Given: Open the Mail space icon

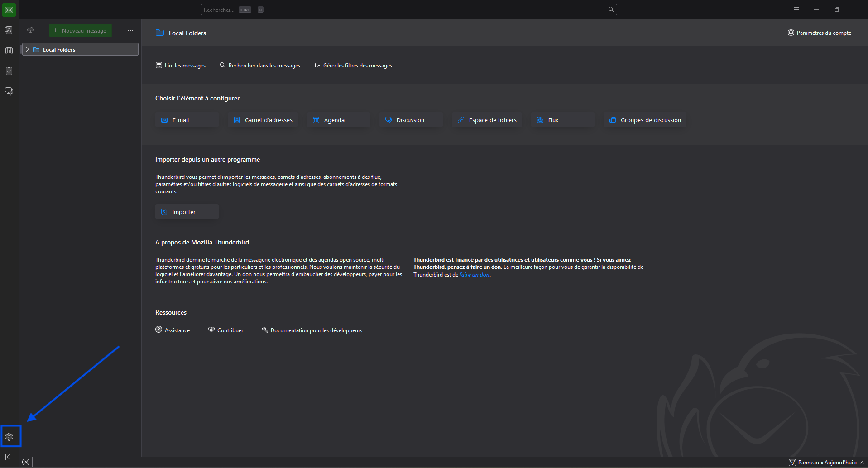Looking at the screenshot, I should point(9,10).
